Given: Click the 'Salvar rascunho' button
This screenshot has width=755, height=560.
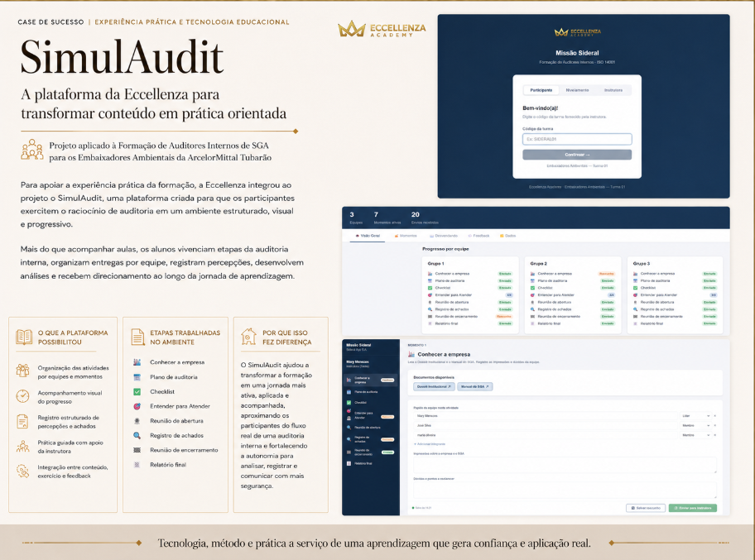Looking at the screenshot, I should 645,508.
